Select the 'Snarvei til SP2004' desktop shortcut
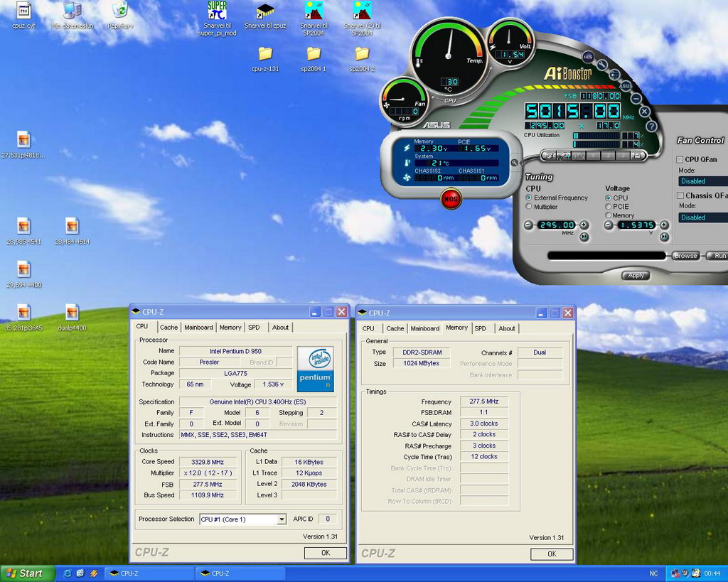Image resolution: width=728 pixels, height=582 pixels. [314, 18]
